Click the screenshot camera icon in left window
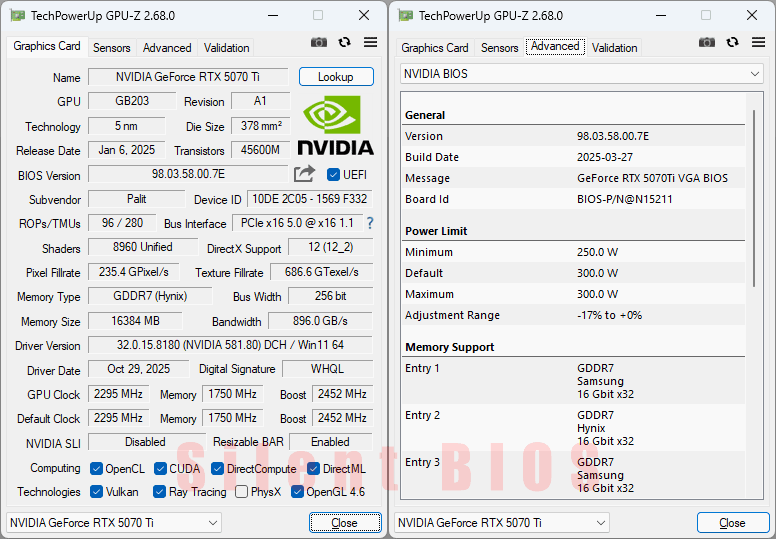The width and height of the screenshot is (776, 539). pyautogui.click(x=319, y=43)
